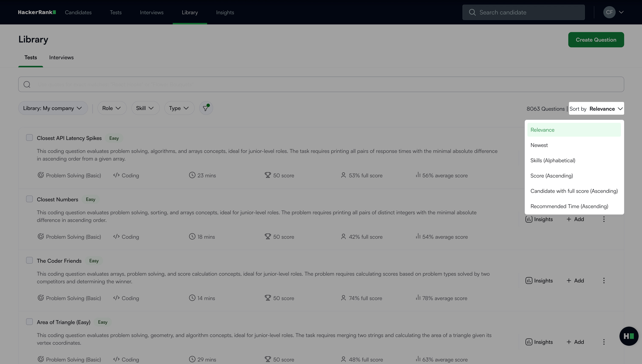Select Score (Ascending) sort option
This screenshot has height=364, width=642.
(551, 176)
